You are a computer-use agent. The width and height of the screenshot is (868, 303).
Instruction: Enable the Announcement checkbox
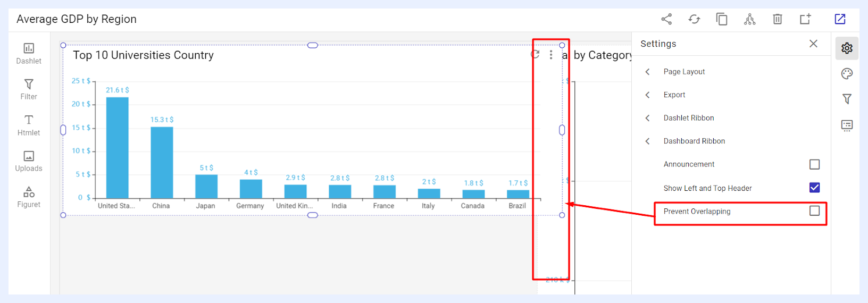point(814,164)
